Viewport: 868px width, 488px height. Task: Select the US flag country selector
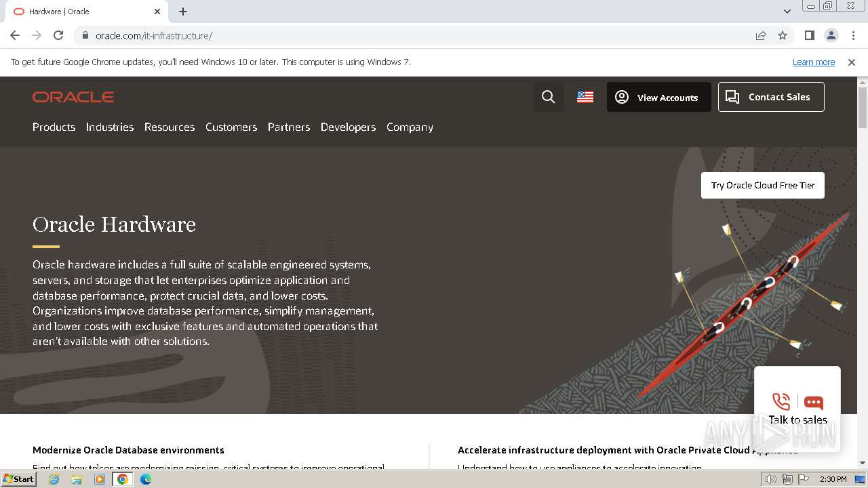tap(585, 97)
